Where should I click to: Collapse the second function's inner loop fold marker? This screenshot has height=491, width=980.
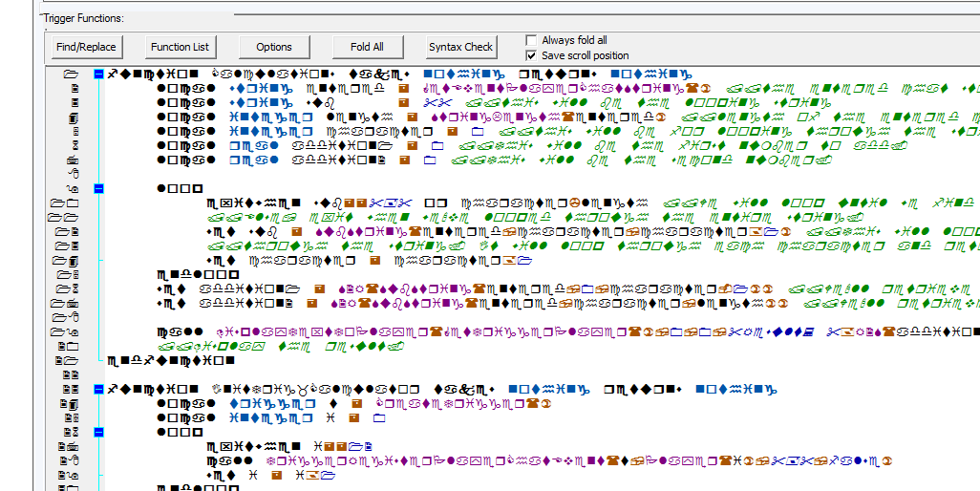tap(98, 433)
